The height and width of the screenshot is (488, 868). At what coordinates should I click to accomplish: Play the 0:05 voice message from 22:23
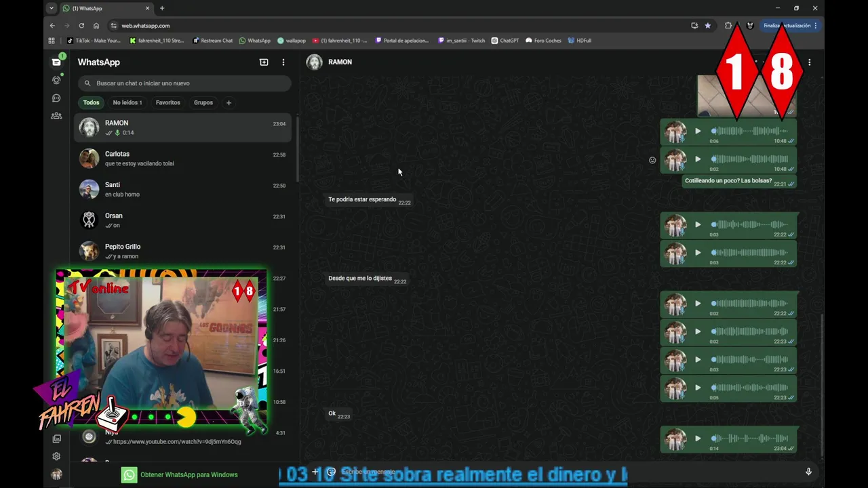pyautogui.click(x=698, y=388)
